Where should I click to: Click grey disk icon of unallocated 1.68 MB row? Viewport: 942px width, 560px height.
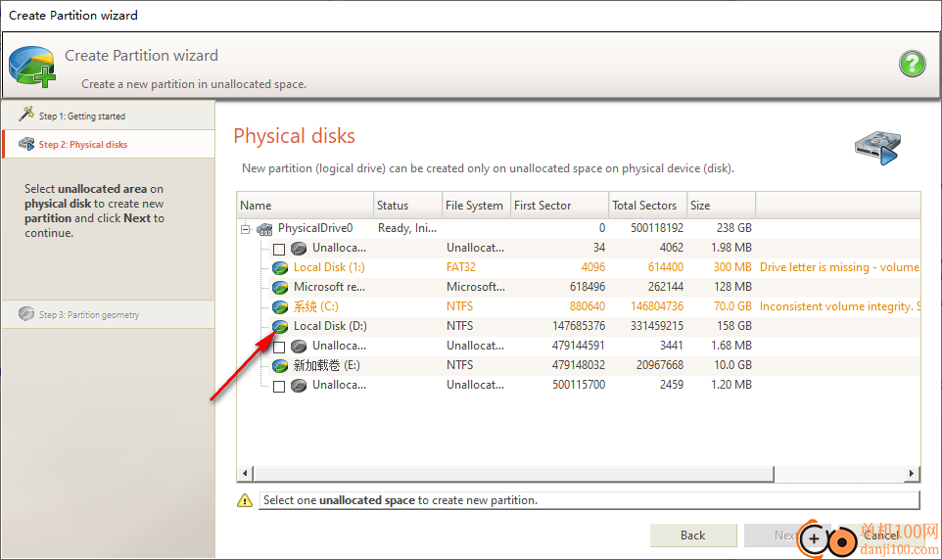[299, 347]
